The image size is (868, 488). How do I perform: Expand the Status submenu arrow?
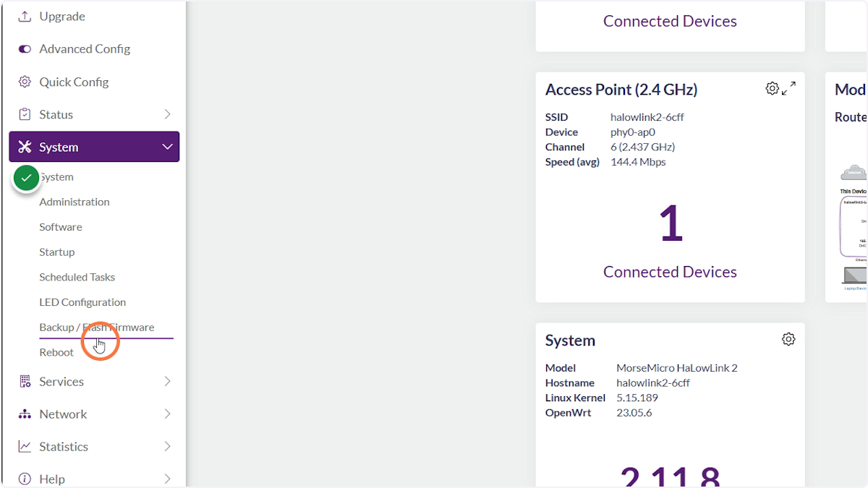pyautogui.click(x=167, y=114)
